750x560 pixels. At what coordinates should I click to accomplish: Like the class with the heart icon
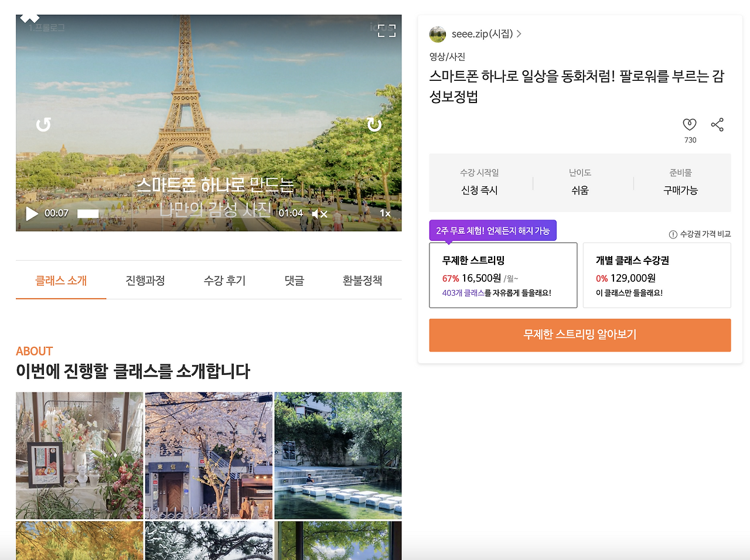pos(690,124)
